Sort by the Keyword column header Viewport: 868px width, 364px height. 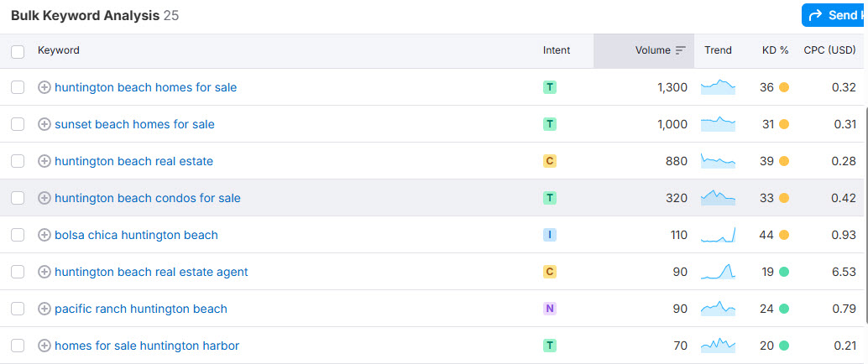tap(59, 50)
